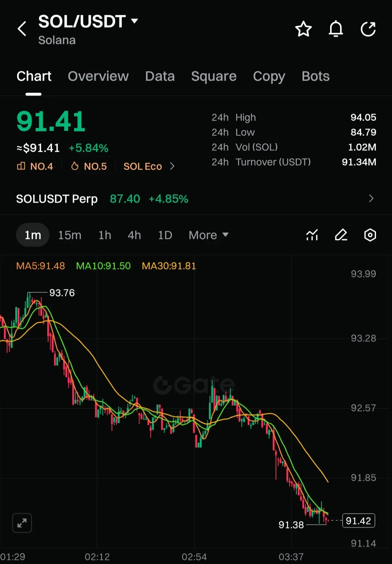Open the Data tab
Viewport: 392px width, 564px height.
[x=160, y=76]
